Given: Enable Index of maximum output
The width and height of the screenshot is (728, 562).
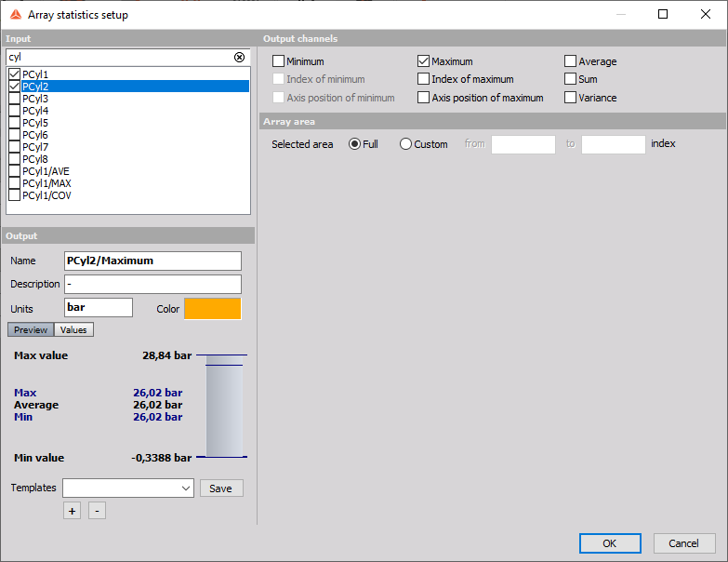Looking at the screenshot, I should click(x=423, y=79).
